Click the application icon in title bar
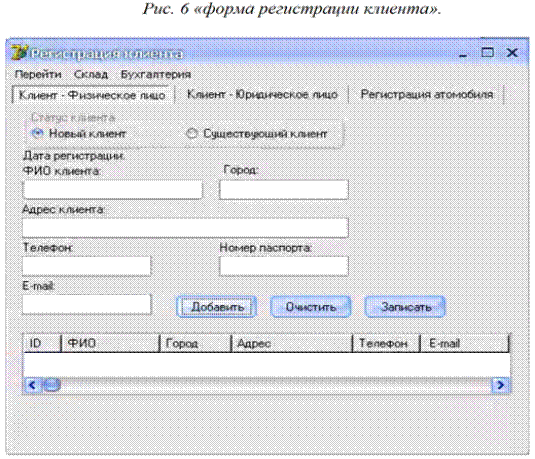 (x=19, y=53)
